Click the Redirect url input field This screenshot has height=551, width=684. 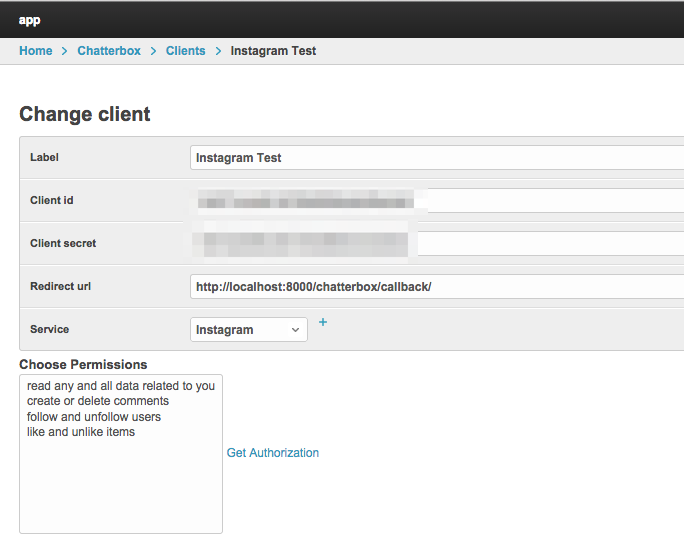tap(436, 287)
